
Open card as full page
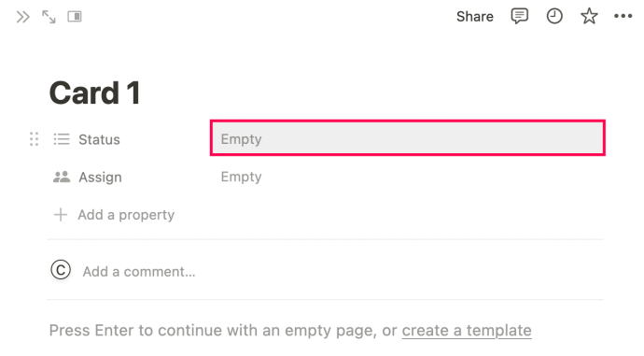tap(49, 17)
